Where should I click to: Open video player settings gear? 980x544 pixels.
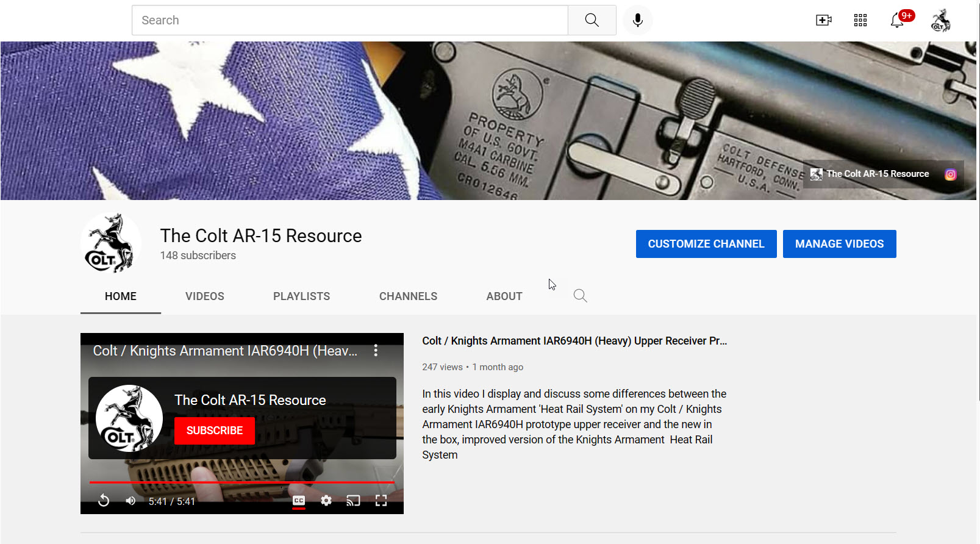click(326, 501)
